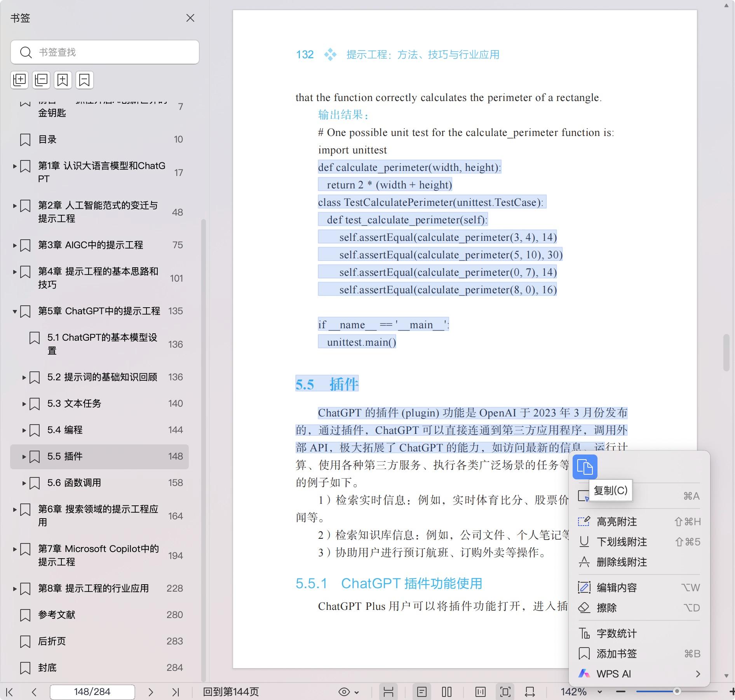Click 回到第144页 to return

pyautogui.click(x=231, y=692)
